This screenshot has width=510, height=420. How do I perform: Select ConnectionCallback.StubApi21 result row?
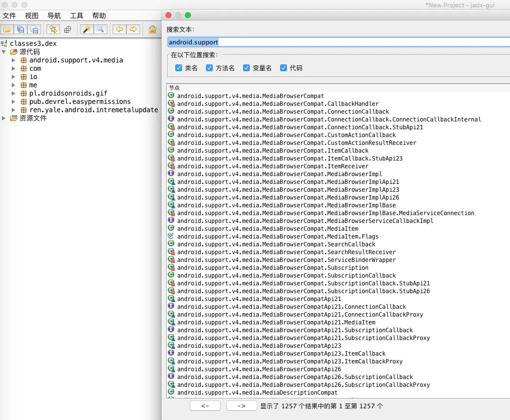pyautogui.click(x=338, y=127)
